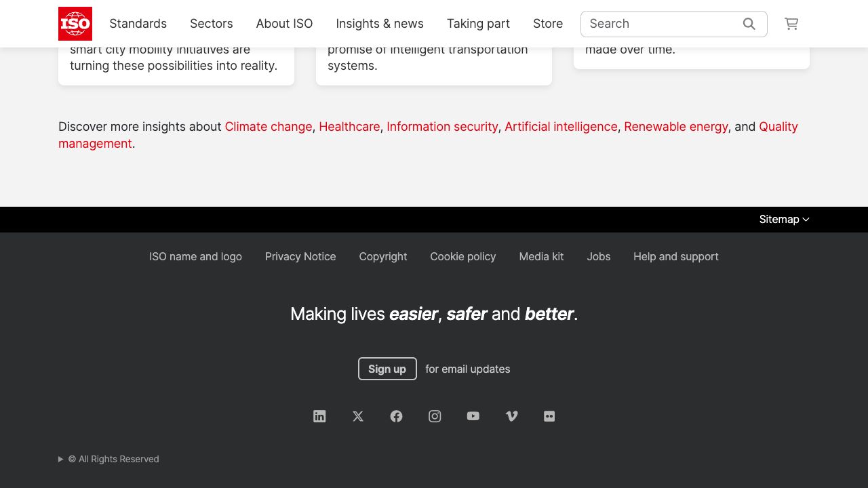
Task: Follow the Climate change link
Action: point(268,127)
